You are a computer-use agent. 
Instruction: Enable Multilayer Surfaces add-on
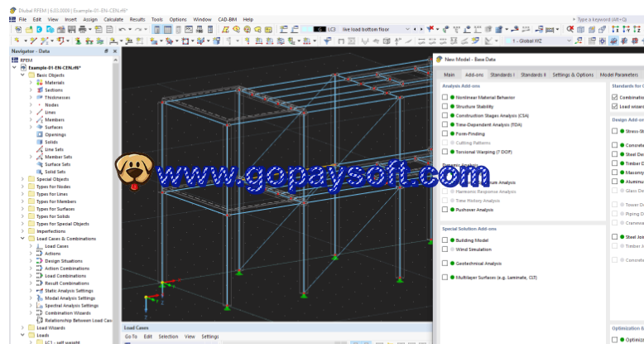tap(445, 278)
